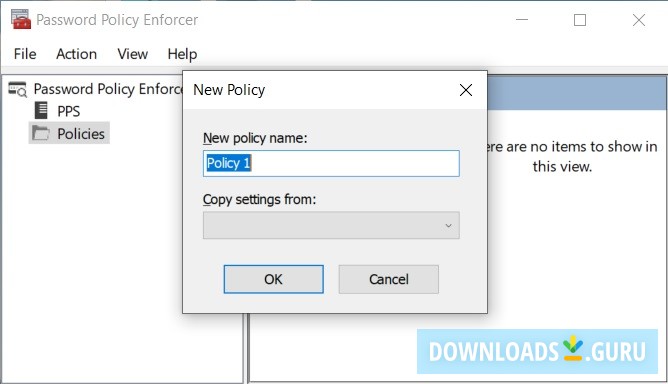Cancel the New Policy dialog
Screen dimensions: 668x384
[389, 279]
